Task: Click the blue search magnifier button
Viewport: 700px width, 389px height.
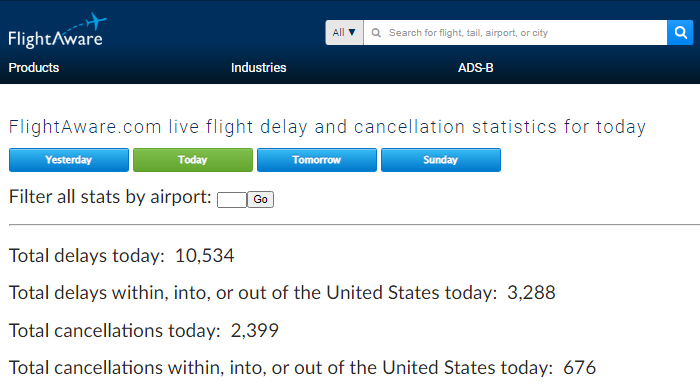Action: coord(680,33)
